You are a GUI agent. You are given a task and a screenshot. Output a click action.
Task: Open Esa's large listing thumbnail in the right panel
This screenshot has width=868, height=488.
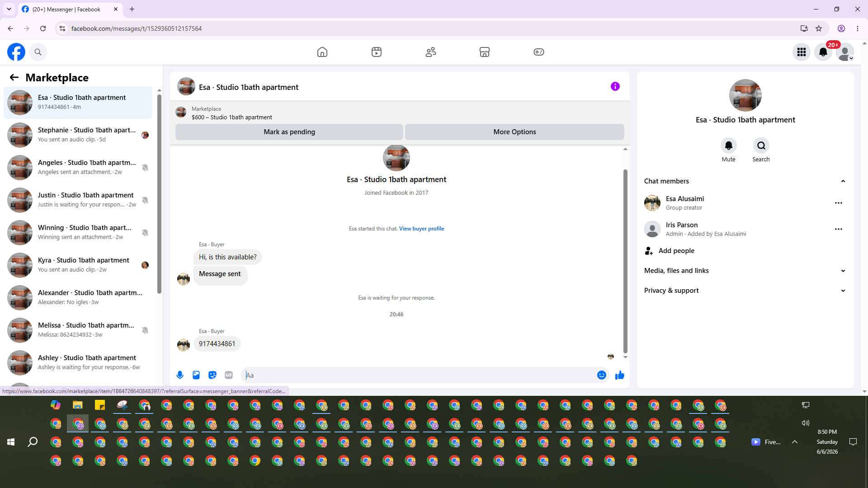pos(745,95)
